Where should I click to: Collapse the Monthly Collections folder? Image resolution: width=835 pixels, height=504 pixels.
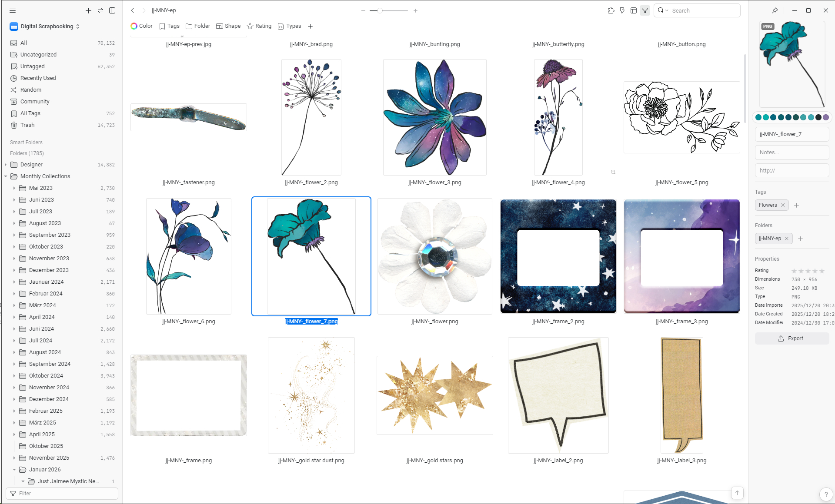tap(6, 176)
